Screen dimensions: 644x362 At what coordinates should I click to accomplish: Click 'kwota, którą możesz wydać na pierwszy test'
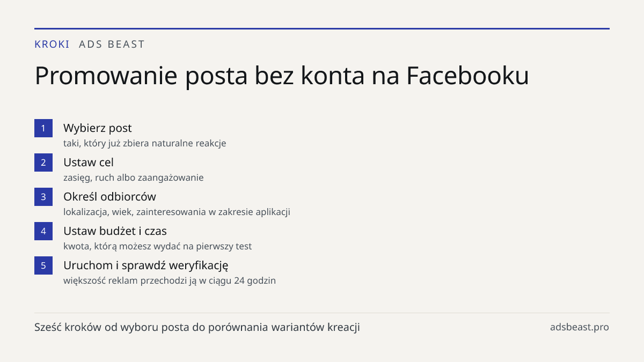click(x=158, y=247)
